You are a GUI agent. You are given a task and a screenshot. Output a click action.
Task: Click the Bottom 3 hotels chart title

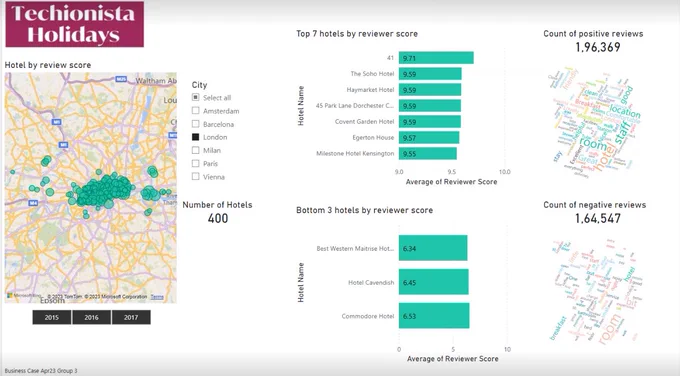click(364, 210)
